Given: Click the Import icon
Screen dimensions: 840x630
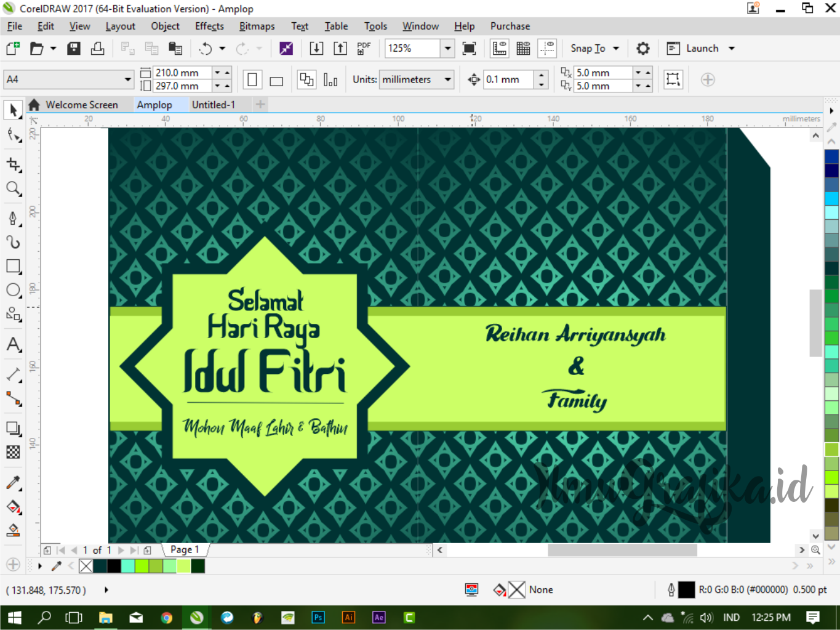Looking at the screenshot, I should (x=316, y=48).
